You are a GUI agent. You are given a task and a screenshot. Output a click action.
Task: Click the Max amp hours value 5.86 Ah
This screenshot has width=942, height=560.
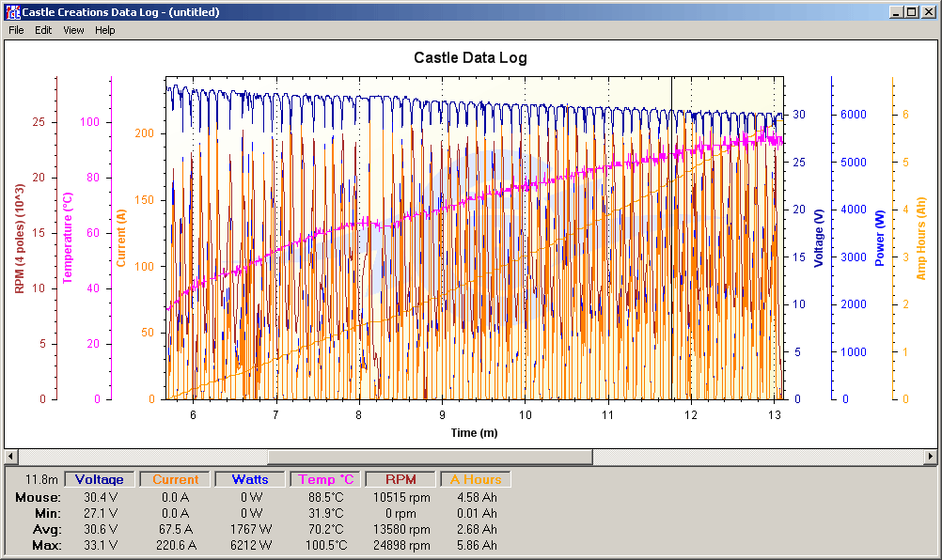tap(477, 546)
